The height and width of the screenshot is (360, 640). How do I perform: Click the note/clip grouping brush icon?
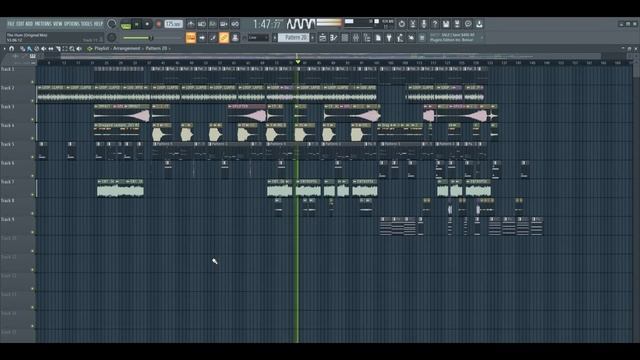pyautogui.click(x=213, y=38)
